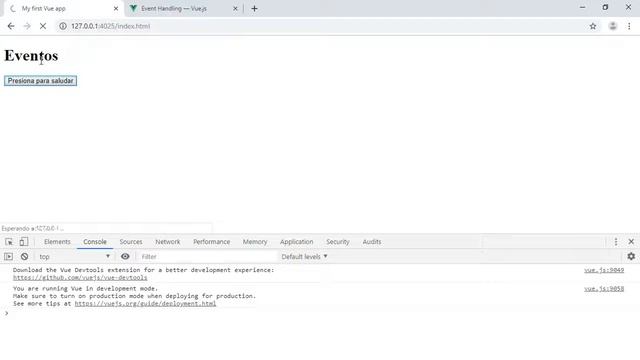This screenshot has width=640, height=360.
Task: Click Presiona para saludar button
Action: coord(40,81)
